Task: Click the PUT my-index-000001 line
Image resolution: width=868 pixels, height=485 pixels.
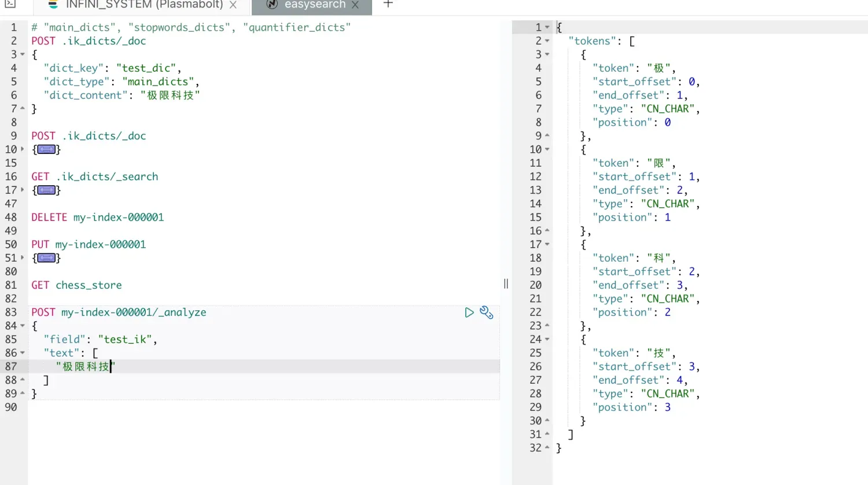Action: [x=89, y=245]
